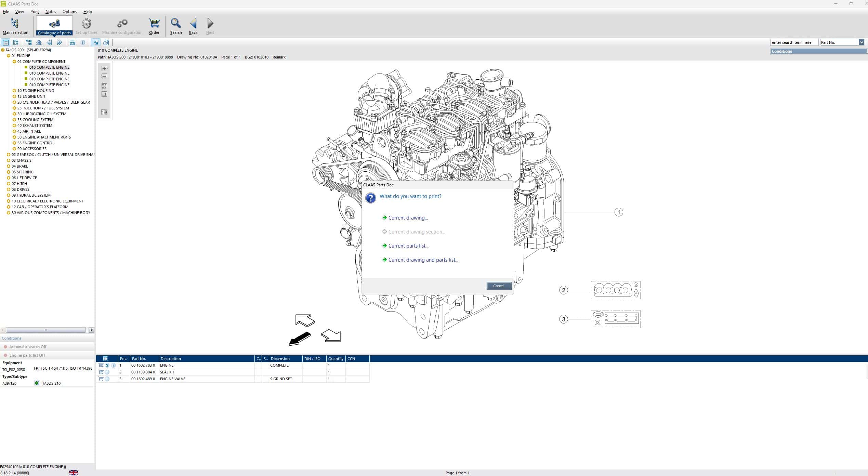Toggle the table layout view icon

pos(6,42)
